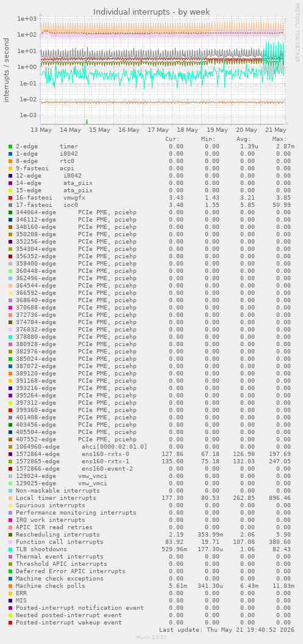This screenshot has width=303, height=644.
Task: Click the Max column header
Action: (x=279, y=139)
